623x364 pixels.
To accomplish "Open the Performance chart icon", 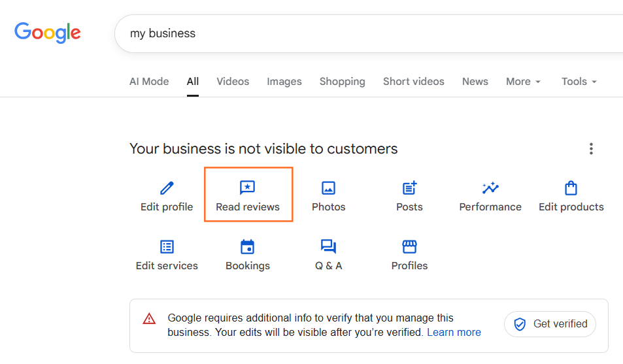I will (x=490, y=188).
